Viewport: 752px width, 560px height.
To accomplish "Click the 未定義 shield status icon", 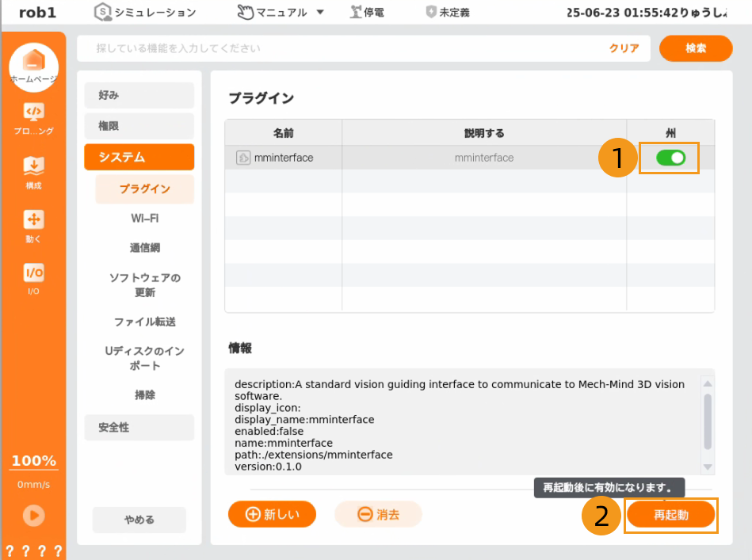I will 431,12.
